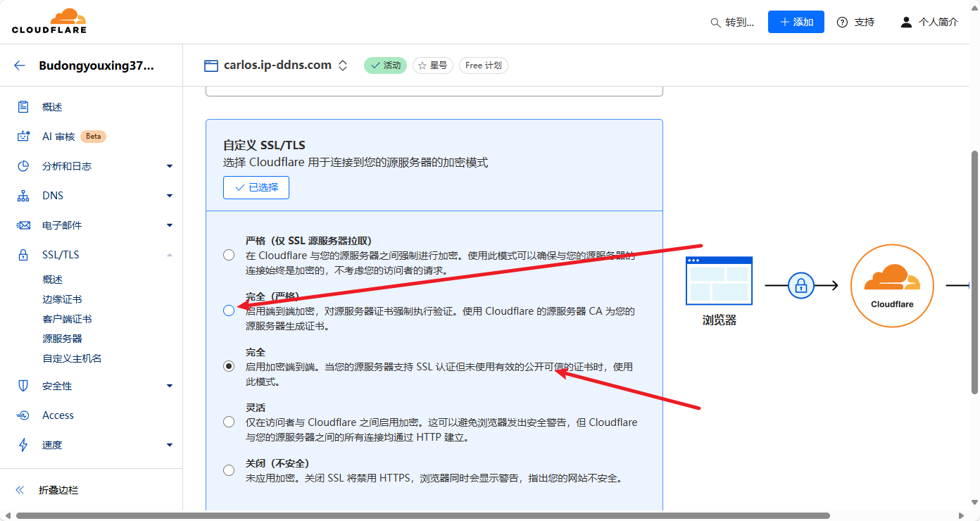Click the 支持 link
This screenshot has width=980, height=521.
865,23
